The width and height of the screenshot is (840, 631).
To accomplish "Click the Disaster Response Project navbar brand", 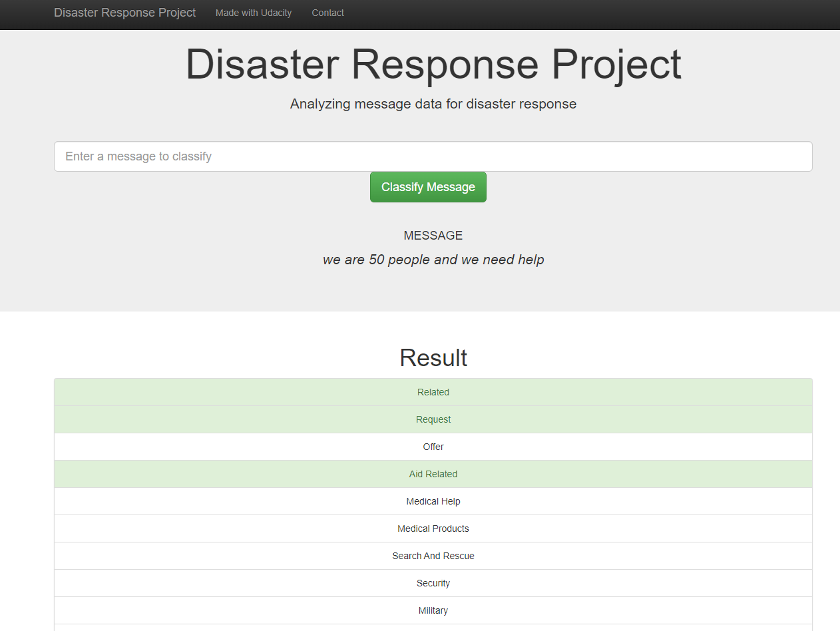I will [x=124, y=13].
